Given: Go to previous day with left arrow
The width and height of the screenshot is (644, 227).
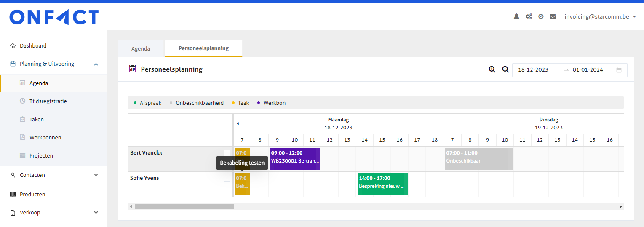Looking at the screenshot, I should pyautogui.click(x=238, y=124).
